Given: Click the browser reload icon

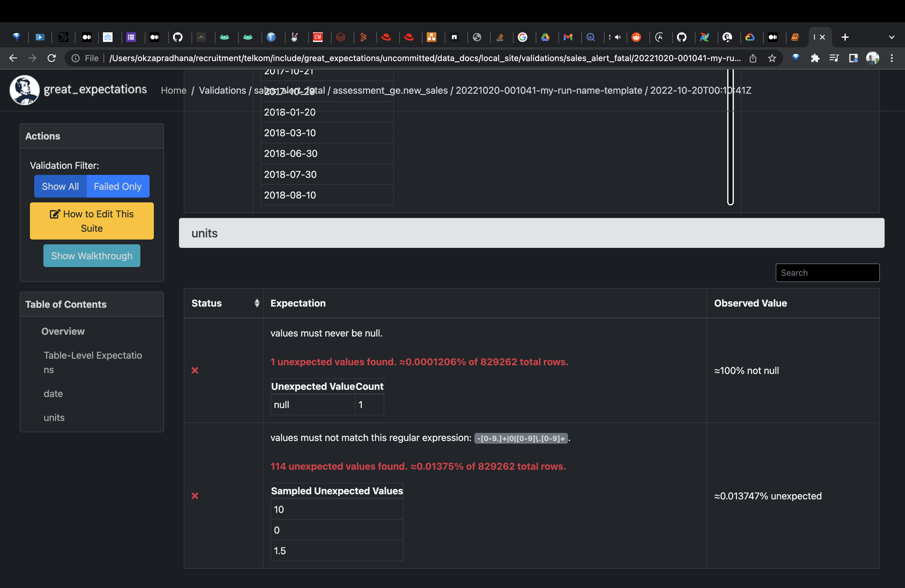Looking at the screenshot, I should coord(52,58).
